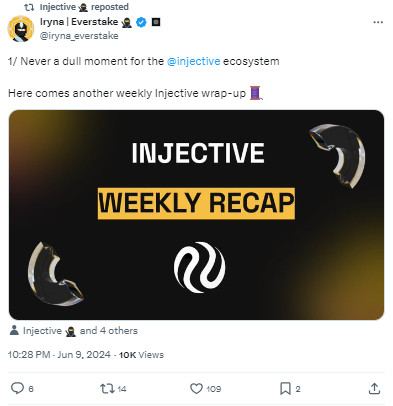Image resolution: width=393 pixels, height=406 pixels.
Task: Click the 14 reposts count
Action: point(122,389)
